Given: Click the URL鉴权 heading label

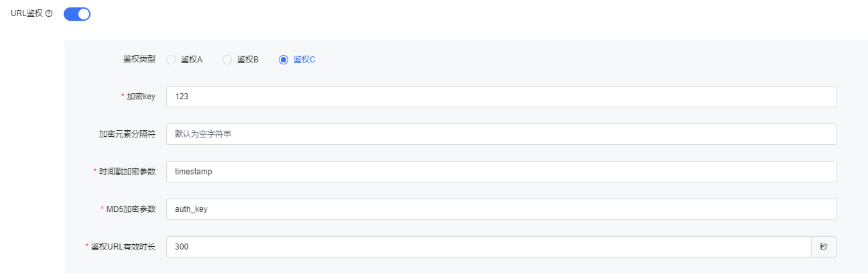Looking at the screenshot, I should point(27,13).
